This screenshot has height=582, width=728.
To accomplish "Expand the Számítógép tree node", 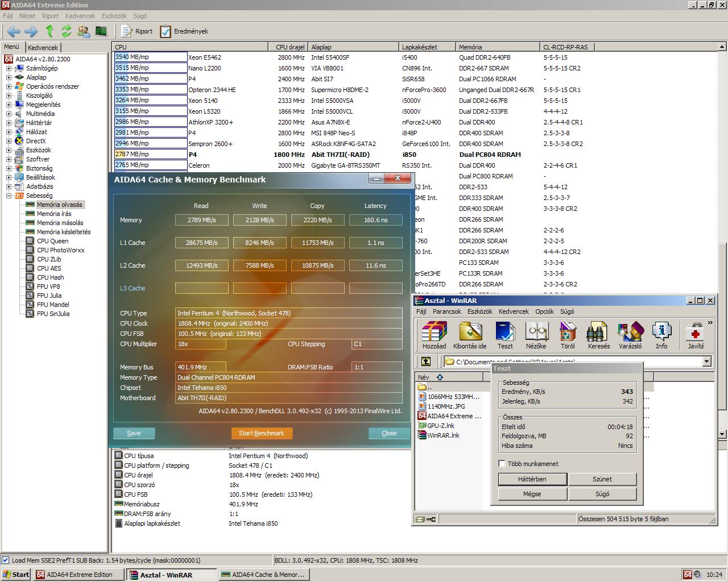I will [x=9, y=68].
